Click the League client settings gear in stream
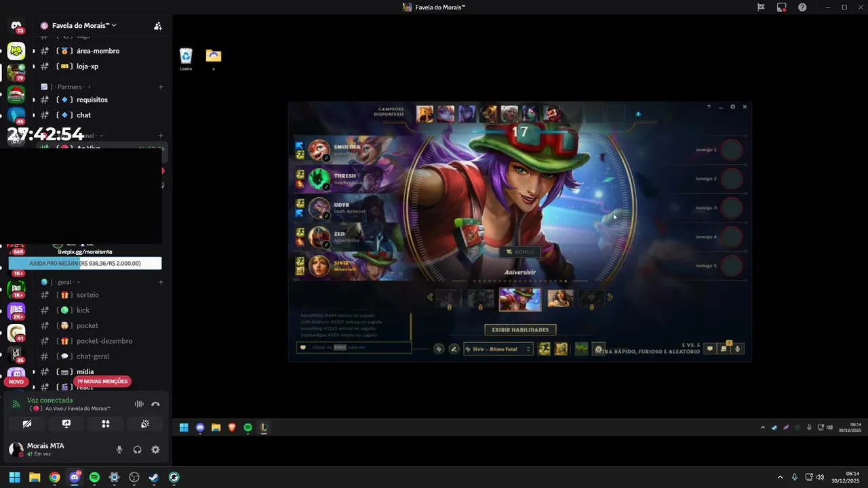Image resolution: width=868 pixels, height=488 pixels. (732, 106)
